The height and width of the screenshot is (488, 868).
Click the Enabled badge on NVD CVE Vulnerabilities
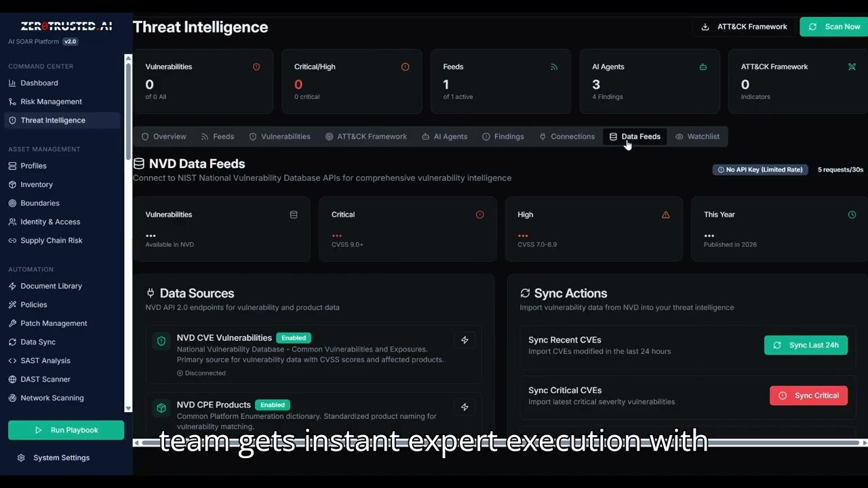coord(294,338)
